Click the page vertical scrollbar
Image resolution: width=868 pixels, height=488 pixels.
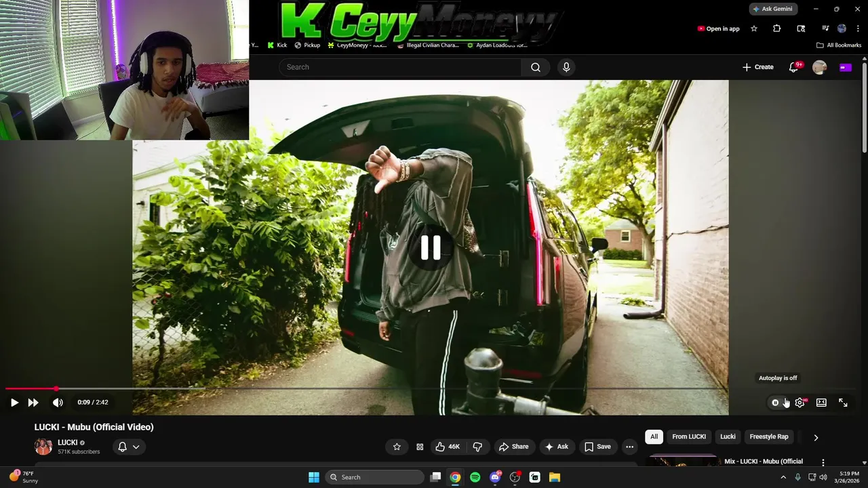[x=864, y=108]
